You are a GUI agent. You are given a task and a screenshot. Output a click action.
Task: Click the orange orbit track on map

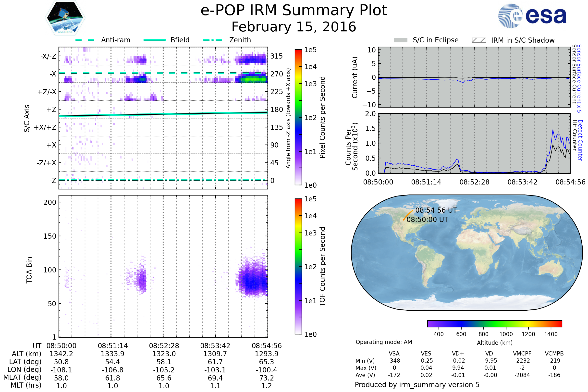[407, 216]
